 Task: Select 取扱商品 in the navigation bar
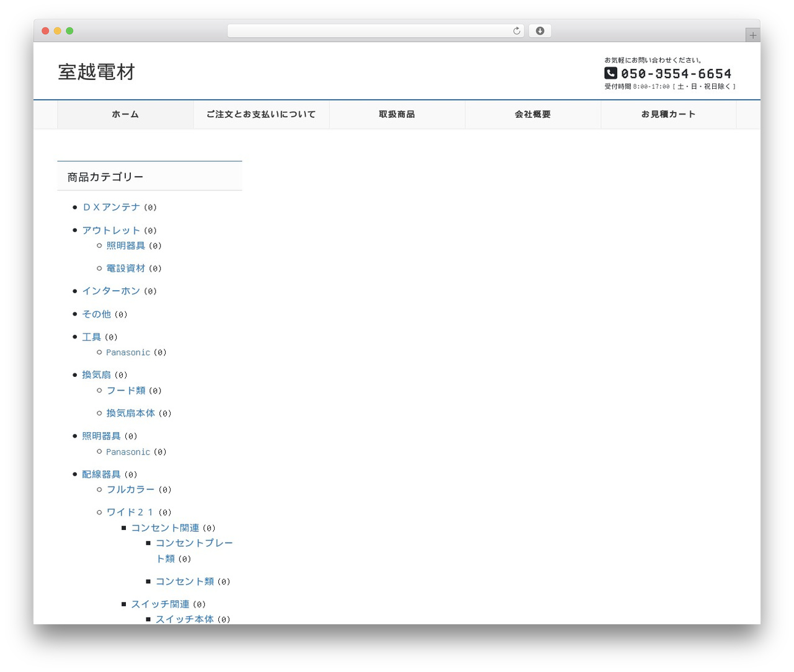click(397, 115)
